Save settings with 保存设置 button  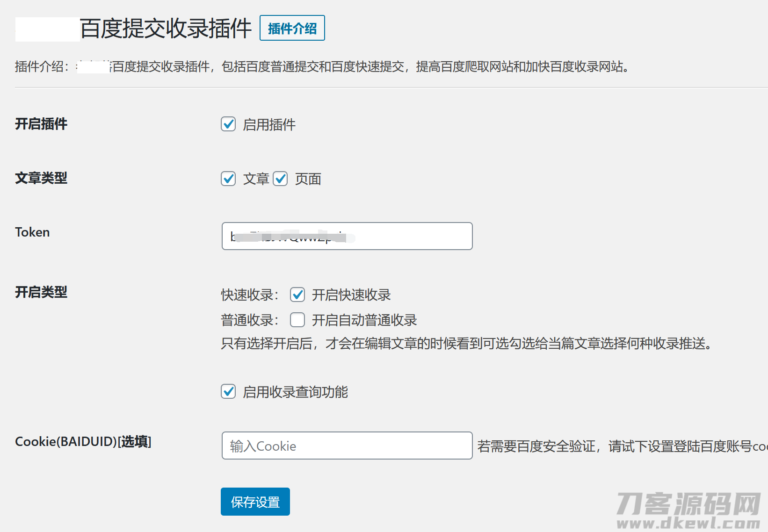(x=255, y=502)
